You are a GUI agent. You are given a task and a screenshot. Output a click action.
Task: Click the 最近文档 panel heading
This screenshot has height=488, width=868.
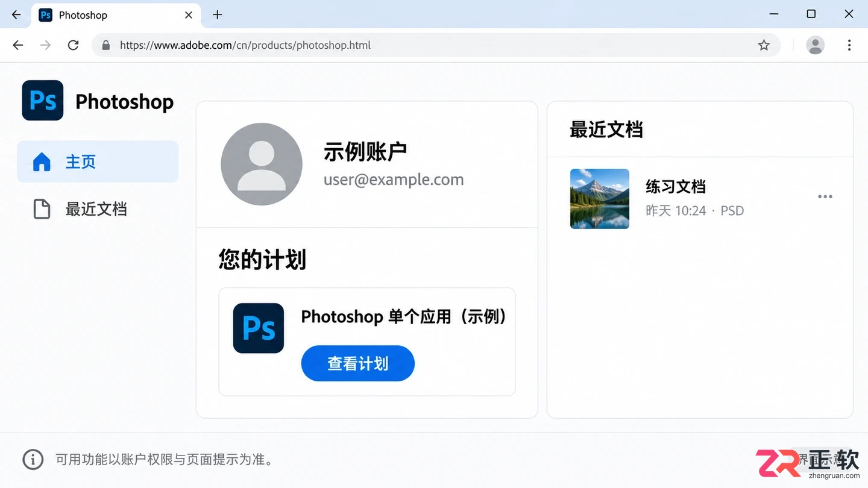coord(606,130)
